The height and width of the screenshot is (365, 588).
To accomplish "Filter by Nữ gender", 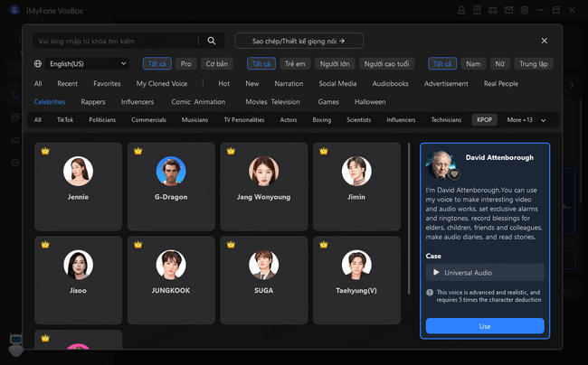I will [499, 63].
